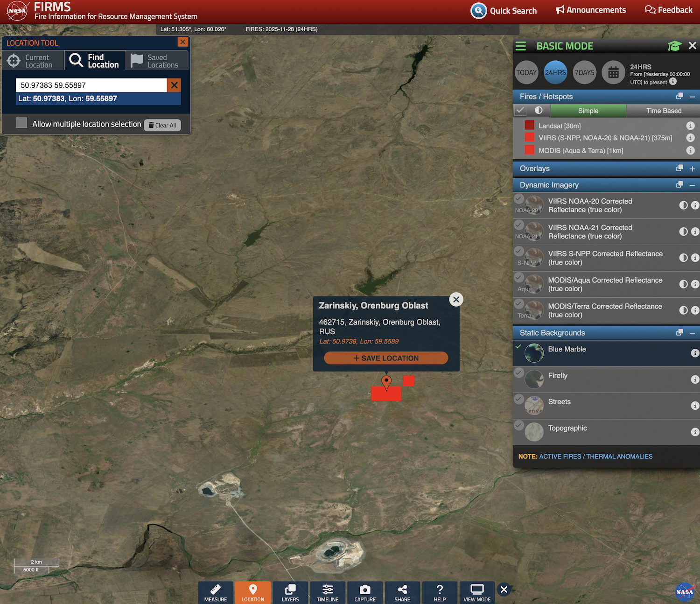The height and width of the screenshot is (604, 700).
Task: Switch to the Saved Locations tab
Action: tap(157, 61)
